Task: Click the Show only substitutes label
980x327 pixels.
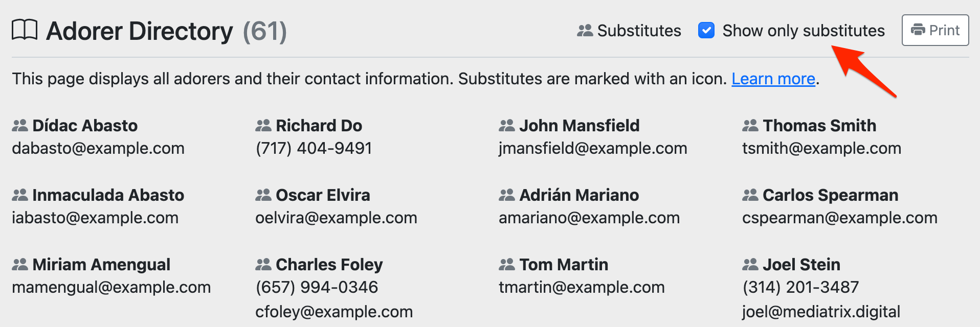Action: [803, 31]
